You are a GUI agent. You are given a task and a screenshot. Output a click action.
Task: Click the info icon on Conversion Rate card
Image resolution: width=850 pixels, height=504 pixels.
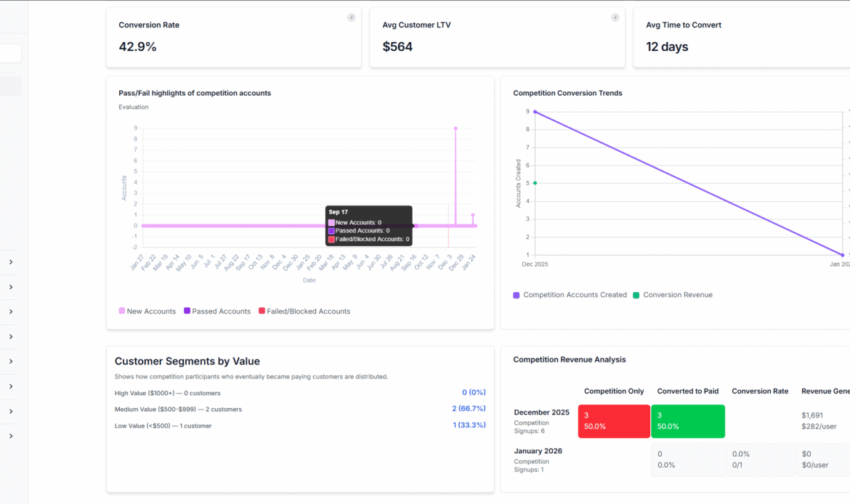[352, 17]
